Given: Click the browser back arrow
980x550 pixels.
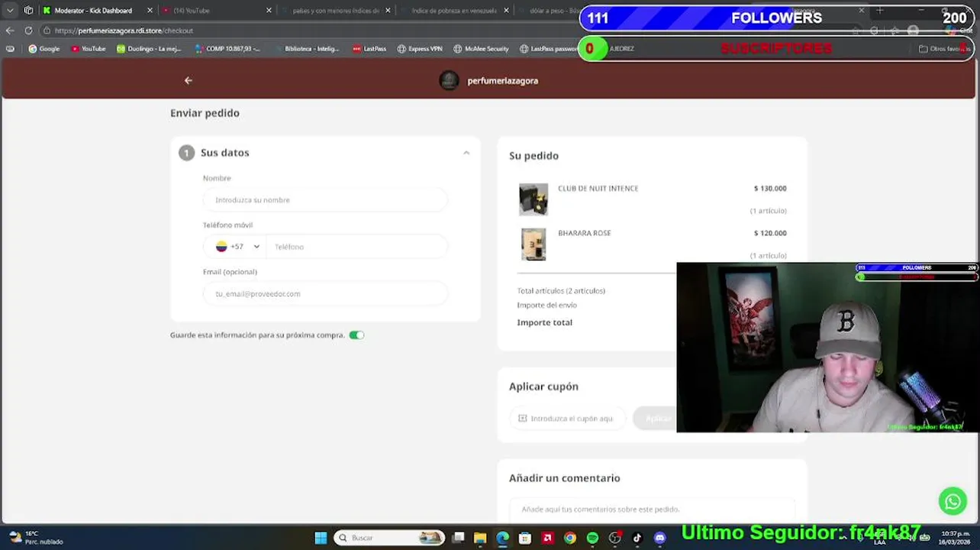Looking at the screenshot, I should (10, 31).
